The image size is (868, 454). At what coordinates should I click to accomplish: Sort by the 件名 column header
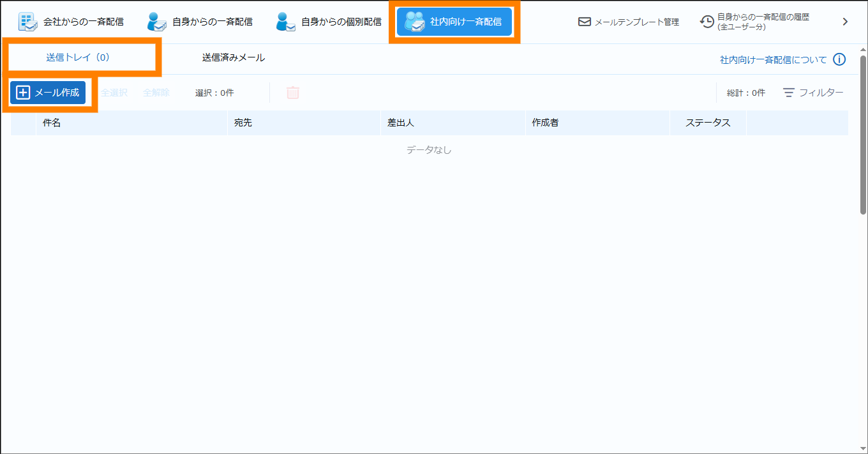coord(52,123)
